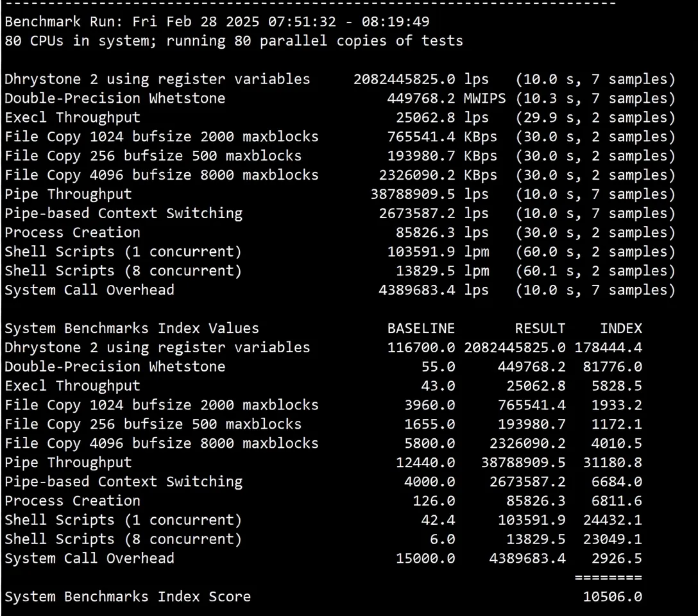Click the Pipe-based Context Switching label

pos(124,213)
